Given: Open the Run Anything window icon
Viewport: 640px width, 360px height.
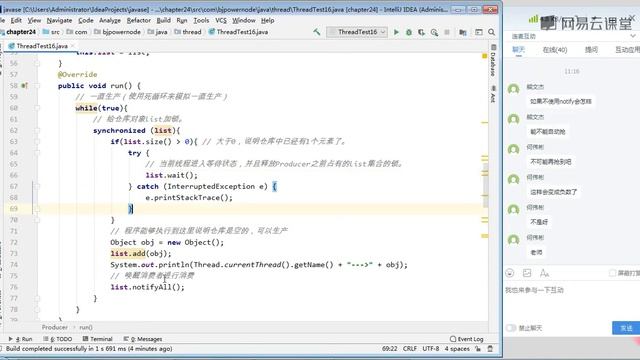Looking at the screenshot, I should click(x=479, y=32).
